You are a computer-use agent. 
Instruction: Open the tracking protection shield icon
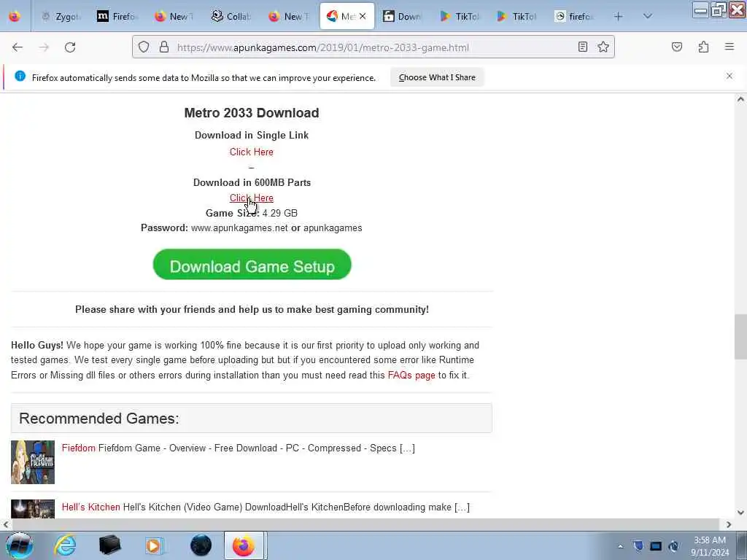144,47
